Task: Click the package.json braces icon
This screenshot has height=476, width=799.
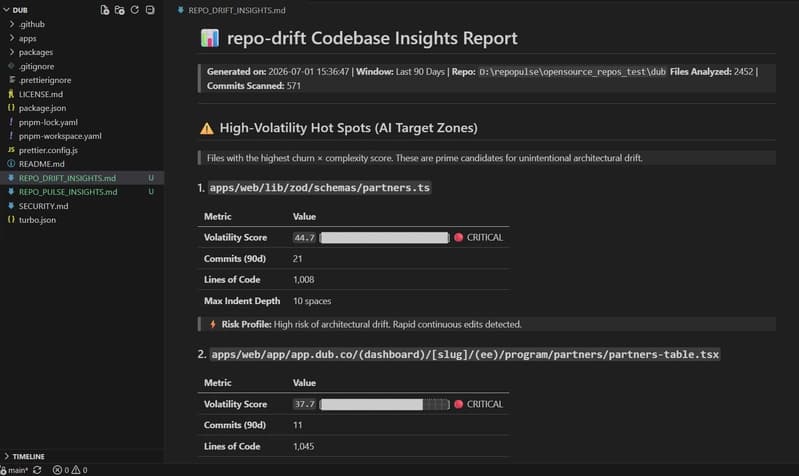Action: click(x=11, y=108)
